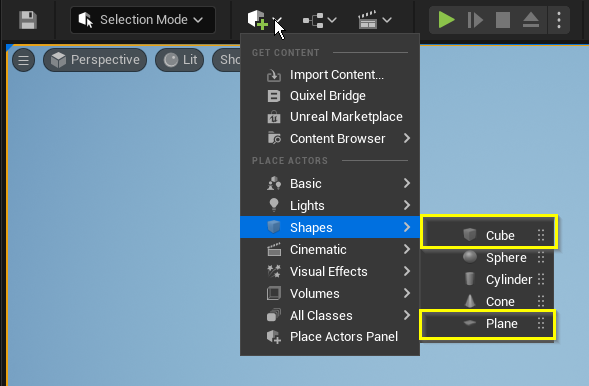Open Quixel Bridge from the menu
Screen dimensions: 589x386
[x=330, y=96]
